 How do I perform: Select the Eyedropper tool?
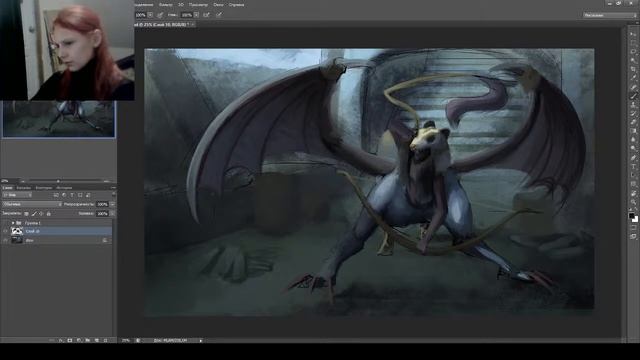pos(633,78)
